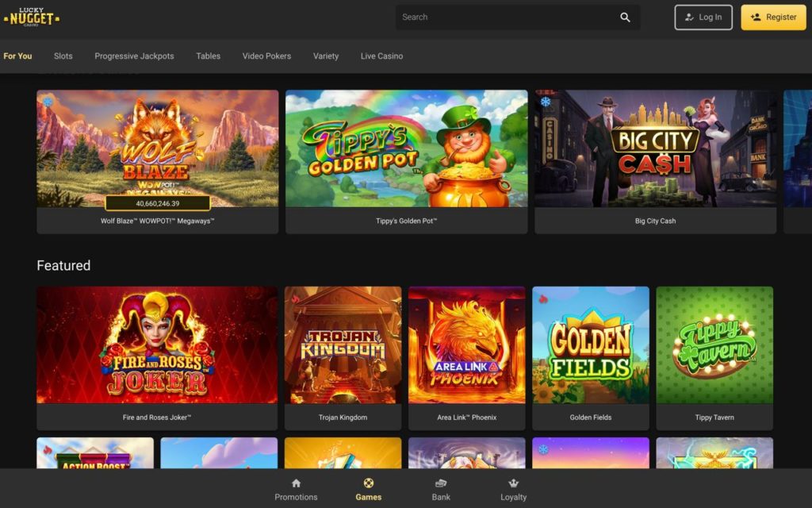Focus the Search input field
The height and width of the screenshot is (508, 812).
click(507, 17)
